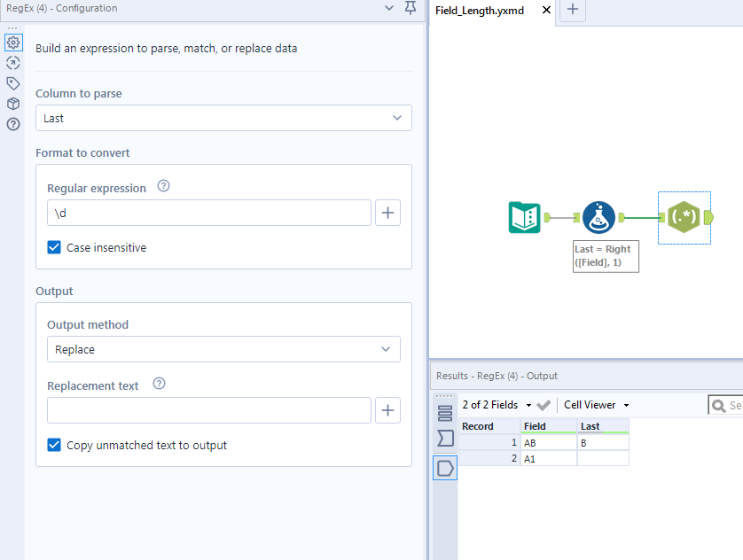Click the Formula tool output anchor

[622, 218]
